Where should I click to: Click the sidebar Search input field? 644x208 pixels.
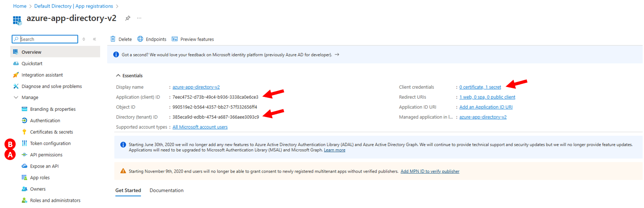(x=45, y=39)
